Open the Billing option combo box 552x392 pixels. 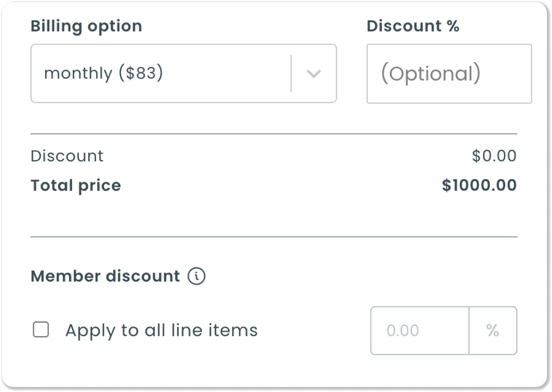tap(184, 73)
